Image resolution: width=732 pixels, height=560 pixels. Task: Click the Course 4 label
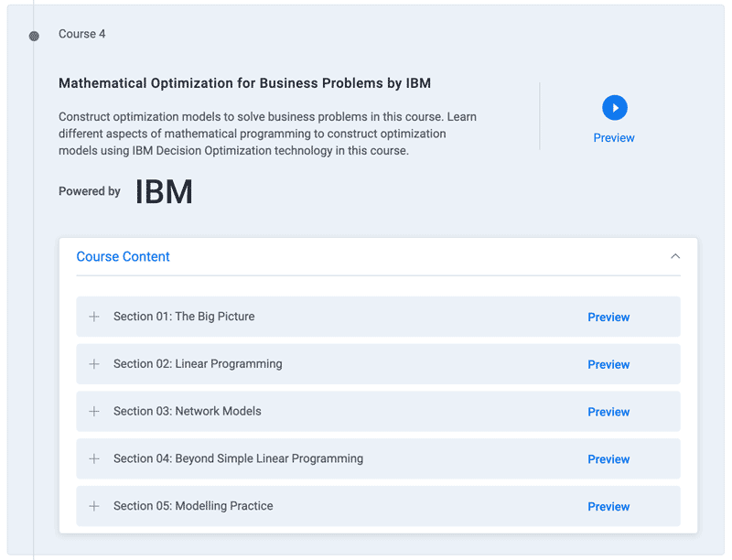(x=81, y=34)
